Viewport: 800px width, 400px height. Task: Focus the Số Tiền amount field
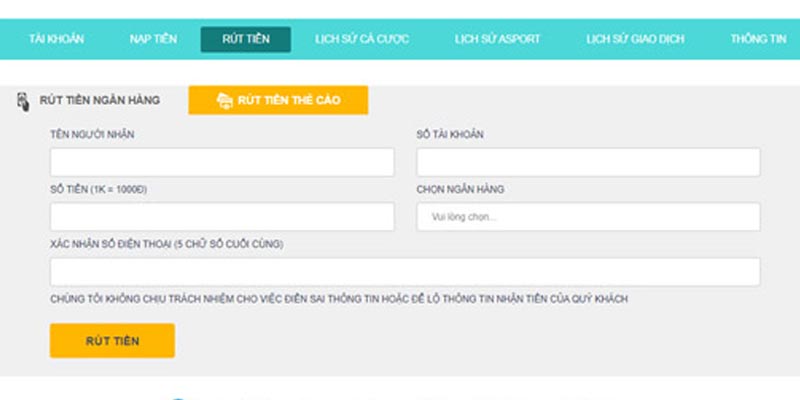(222, 217)
